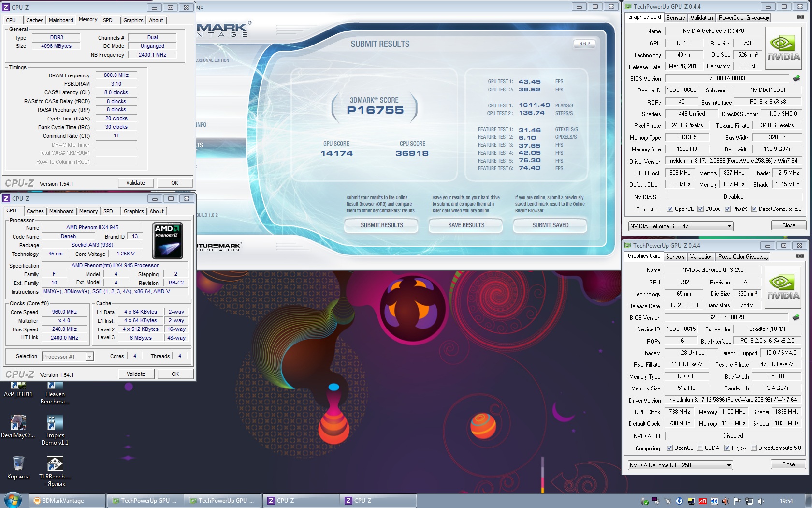This screenshot has height=508, width=812.
Task: Enable CUDA checkbox in the GTS 250 window
Action: point(700,448)
